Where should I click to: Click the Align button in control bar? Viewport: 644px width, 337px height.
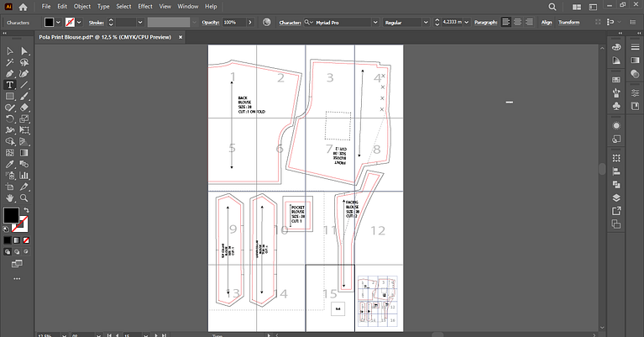point(547,22)
